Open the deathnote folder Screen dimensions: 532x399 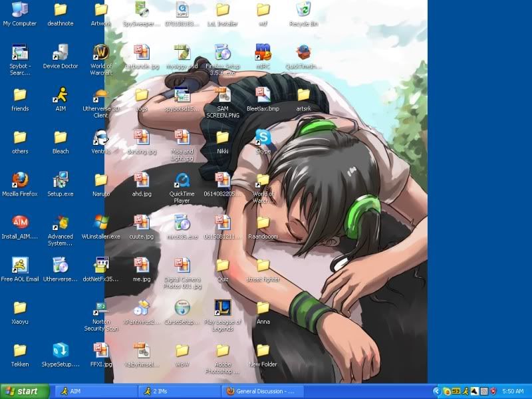click(61, 13)
